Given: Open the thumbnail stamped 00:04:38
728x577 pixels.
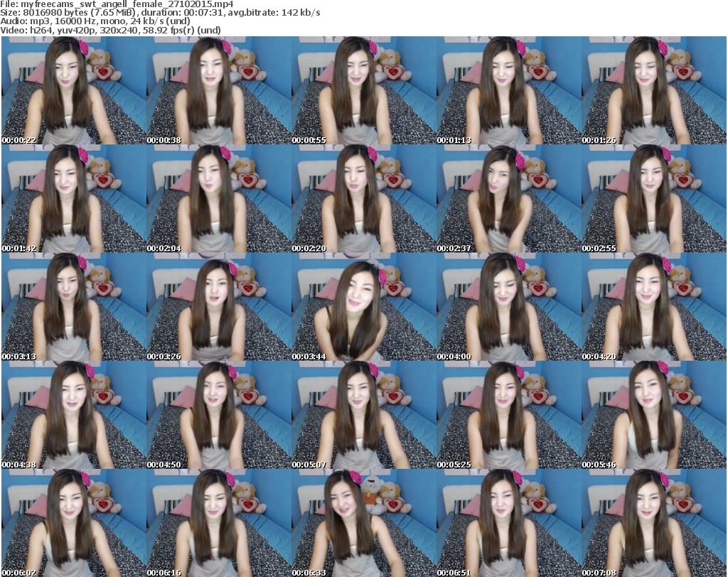Looking at the screenshot, I should coord(74,415).
